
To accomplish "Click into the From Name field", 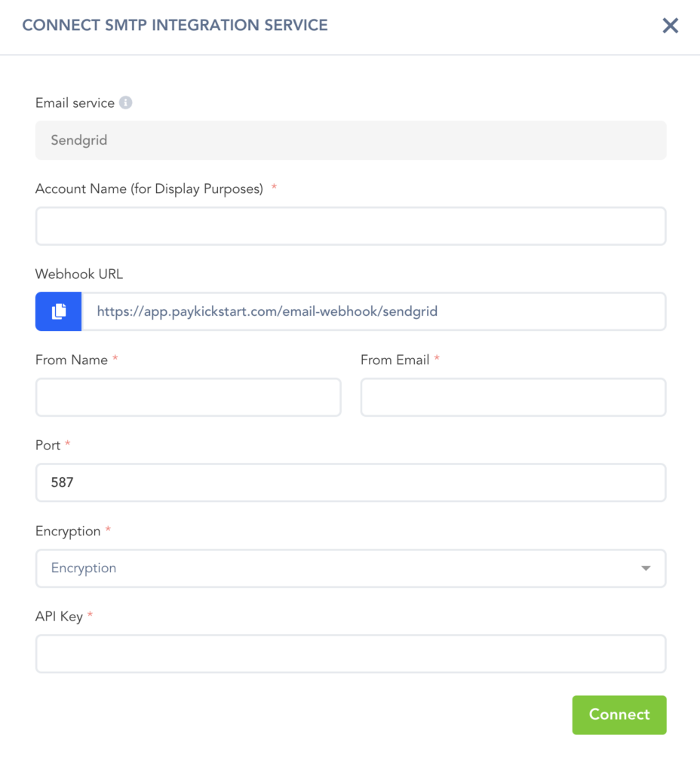I will click(x=189, y=397).
